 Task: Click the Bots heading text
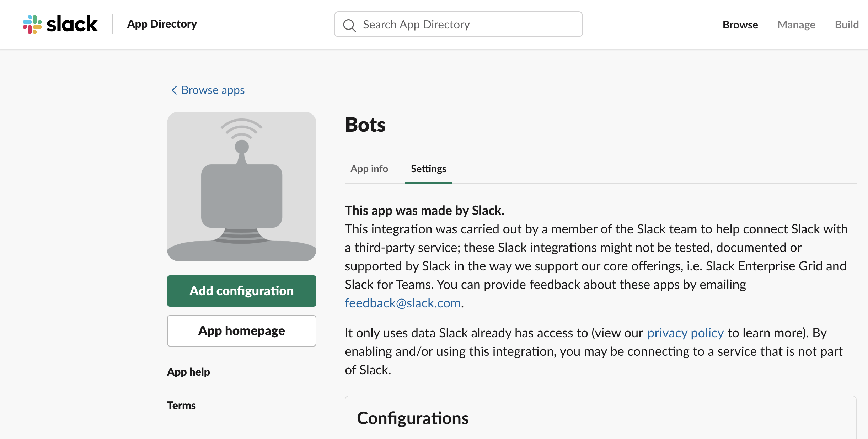[365, 125]
